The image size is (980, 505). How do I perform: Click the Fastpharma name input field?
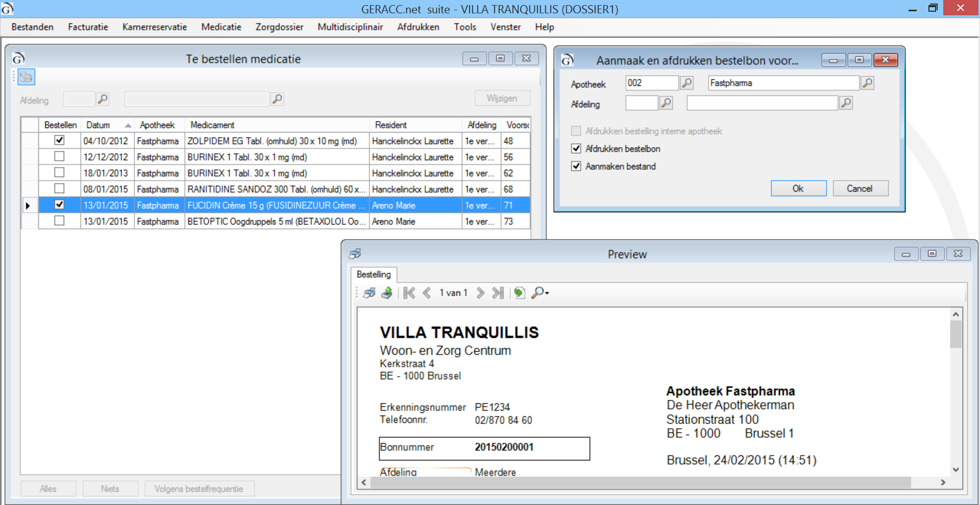tap(783, 83)
